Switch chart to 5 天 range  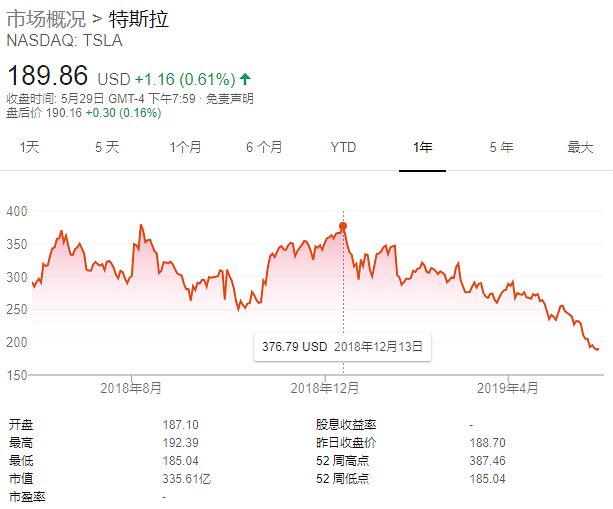pyautogui.click(x=107, y=147)
